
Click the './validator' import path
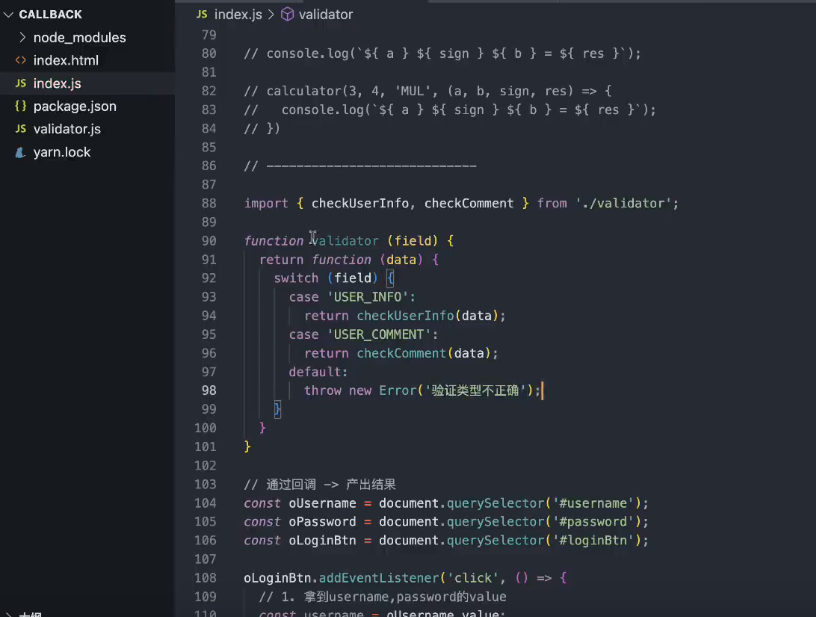[x=623, y=203]
